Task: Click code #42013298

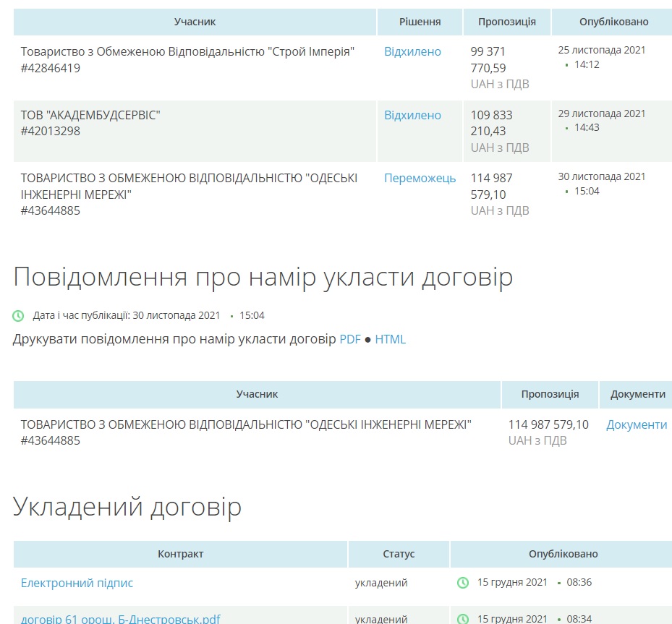Action: tap(50, 131)
